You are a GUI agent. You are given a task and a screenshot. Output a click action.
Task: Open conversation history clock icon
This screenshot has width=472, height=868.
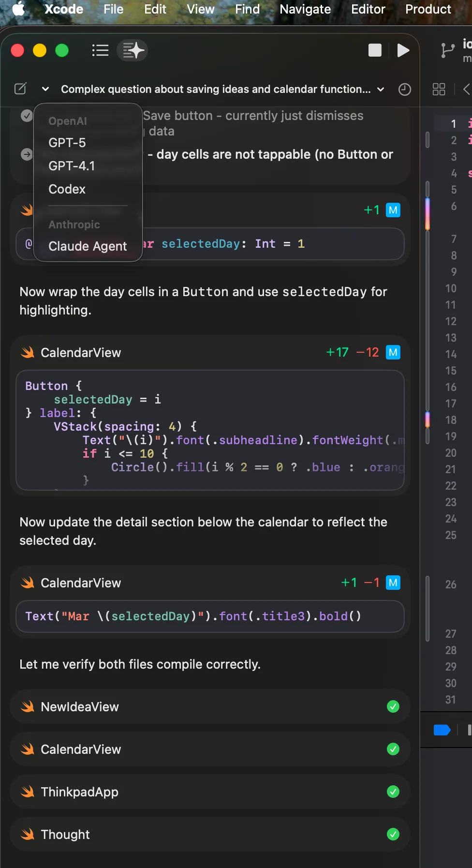point(405,90)
